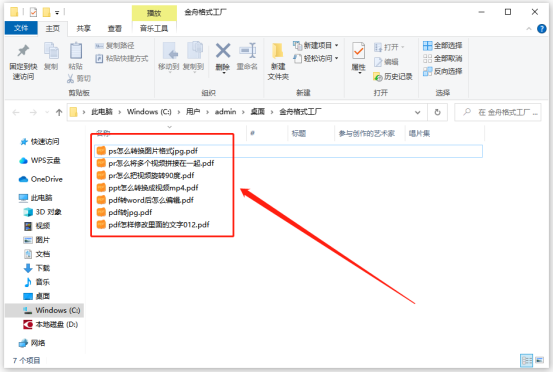Click the folder search input box
This screenshot has height=373, width=554.
[x=497, y=112]
